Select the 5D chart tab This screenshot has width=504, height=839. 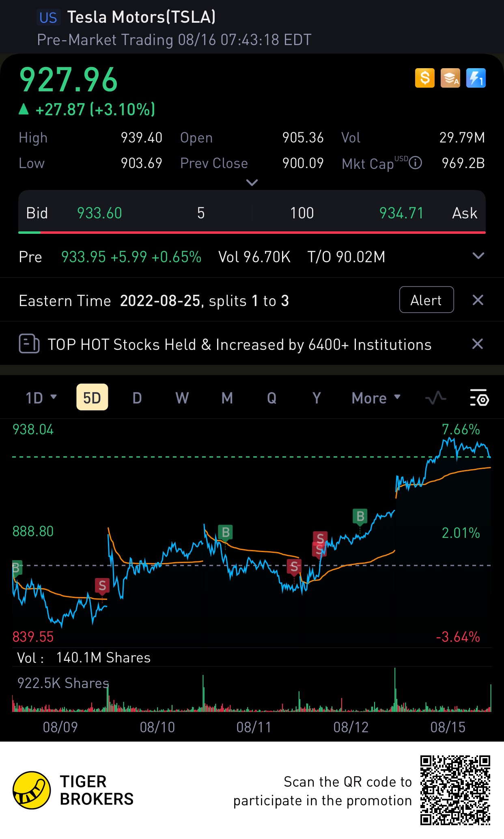point(92,397)
